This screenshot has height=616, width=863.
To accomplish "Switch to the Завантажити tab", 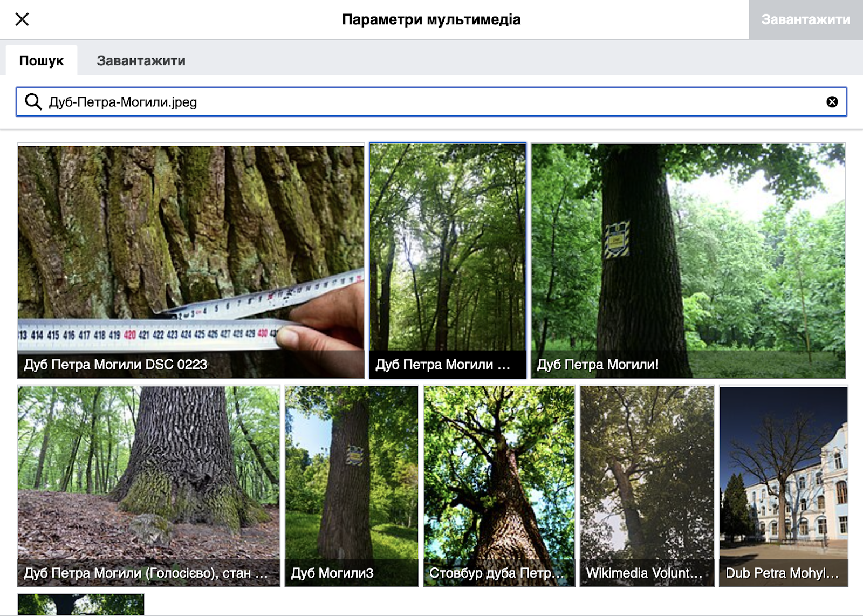I will point(141,60).
